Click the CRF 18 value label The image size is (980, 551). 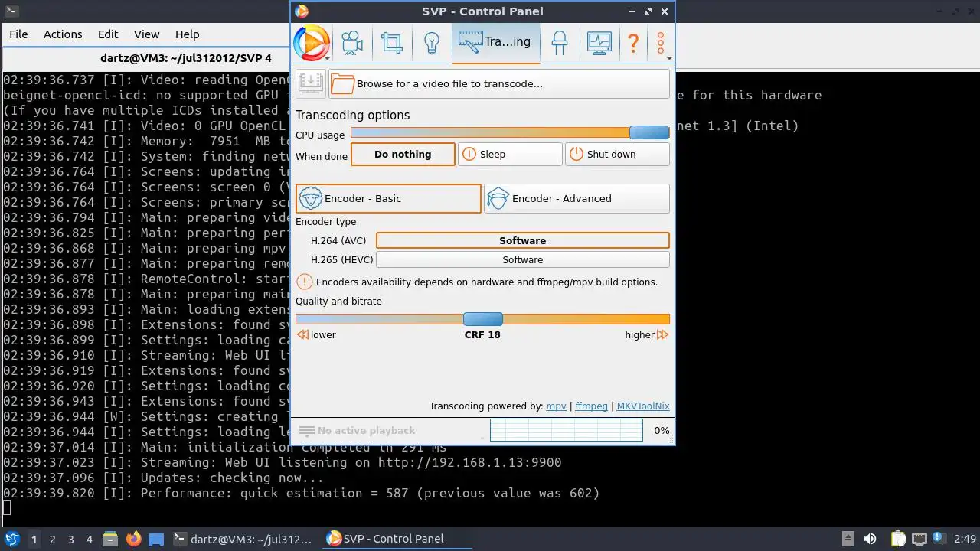tap(482, 334)
